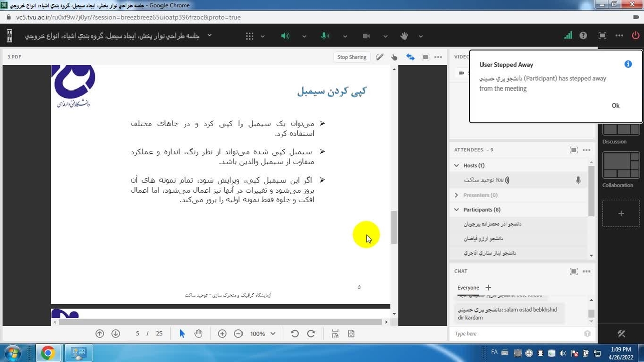Click the end meeting power icon
644x362 pixels.
click(635, 36)
